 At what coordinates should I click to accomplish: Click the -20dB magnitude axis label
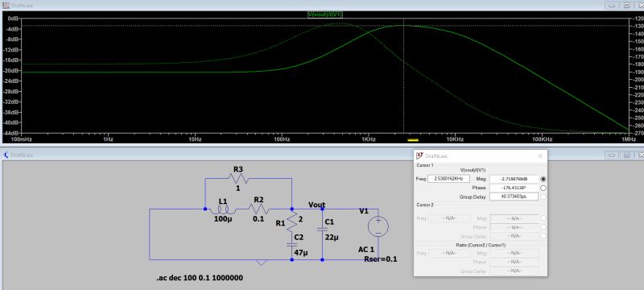pos(11,71)
